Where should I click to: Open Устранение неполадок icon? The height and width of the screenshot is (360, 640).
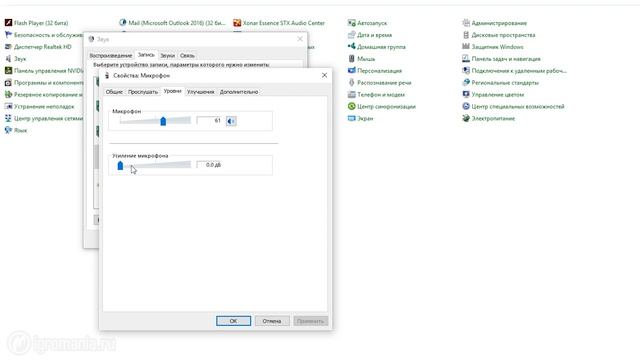click(x=8, y=106)
